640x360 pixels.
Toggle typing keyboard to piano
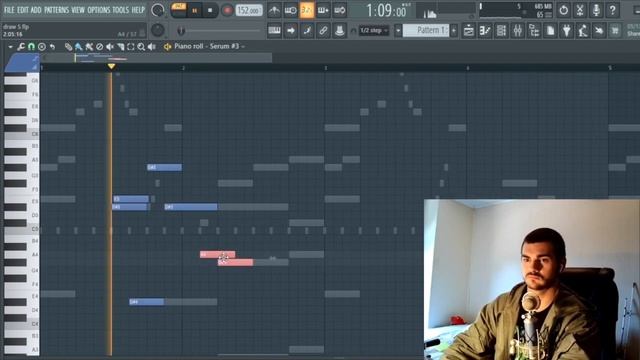tap(274, 30)
